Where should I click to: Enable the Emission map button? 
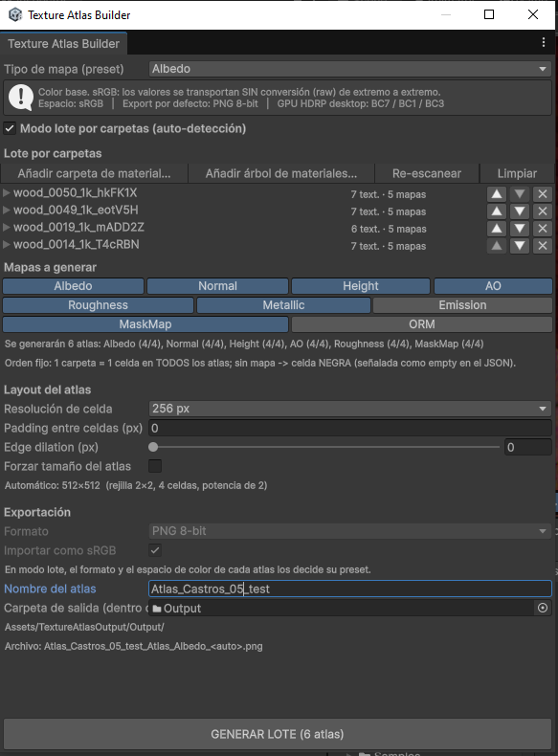click(x=462, y=305)
